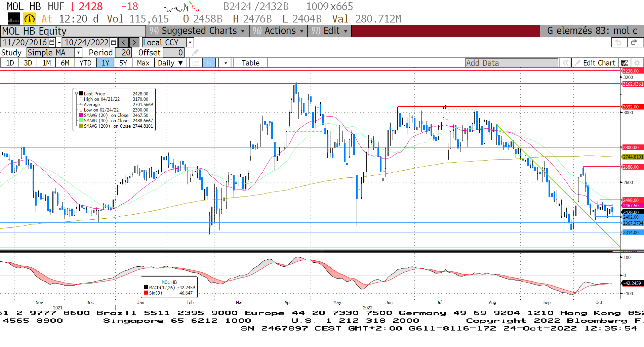The width and height of the screenshot is (644, 347).
Task: Click the Offset input field
Action: coord(173,52)
